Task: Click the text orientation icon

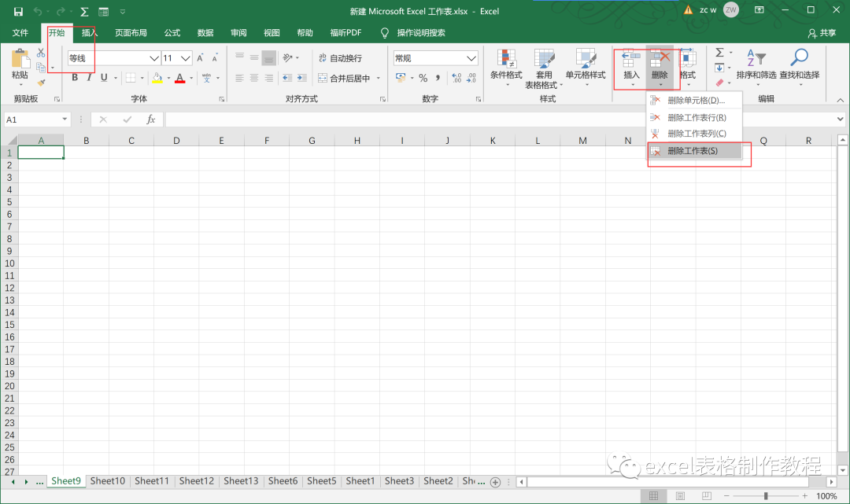Action: [x=288, y=58]
